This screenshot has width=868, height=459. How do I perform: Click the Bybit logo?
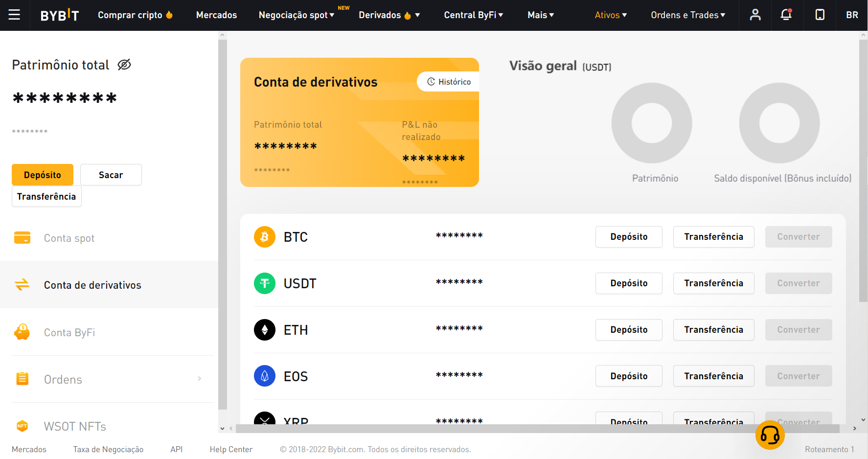click(x=59, y=15)
